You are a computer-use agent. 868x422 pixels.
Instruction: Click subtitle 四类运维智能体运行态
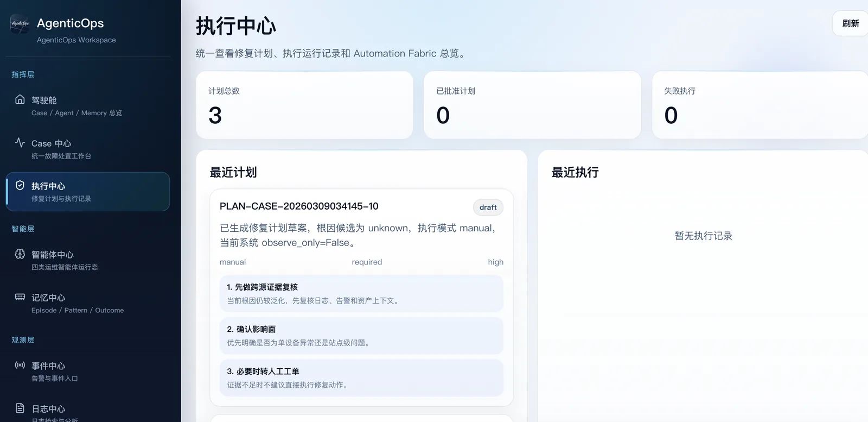(65, 267)
